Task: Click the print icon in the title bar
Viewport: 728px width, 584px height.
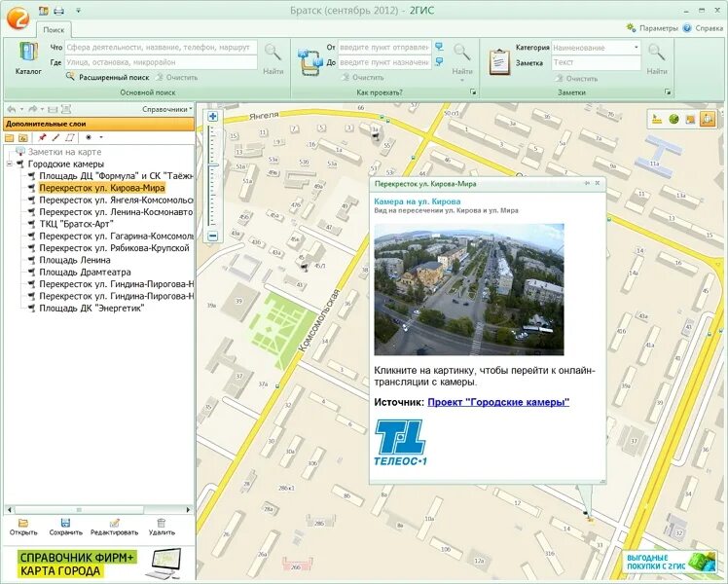Action: tap(58, 11)
